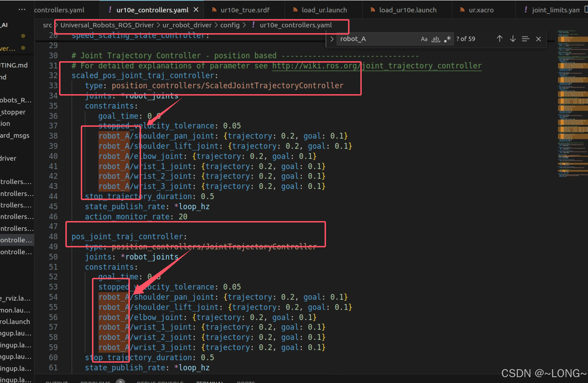Click Find in Selection icon
This screenshot has height=383, width=588.
(525, 39)
